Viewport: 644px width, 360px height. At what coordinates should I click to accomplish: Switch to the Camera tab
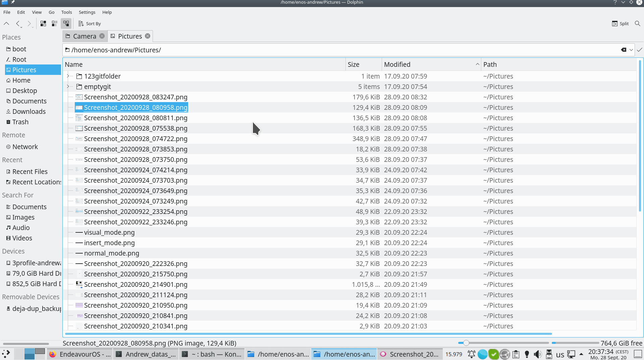point(85,36)
